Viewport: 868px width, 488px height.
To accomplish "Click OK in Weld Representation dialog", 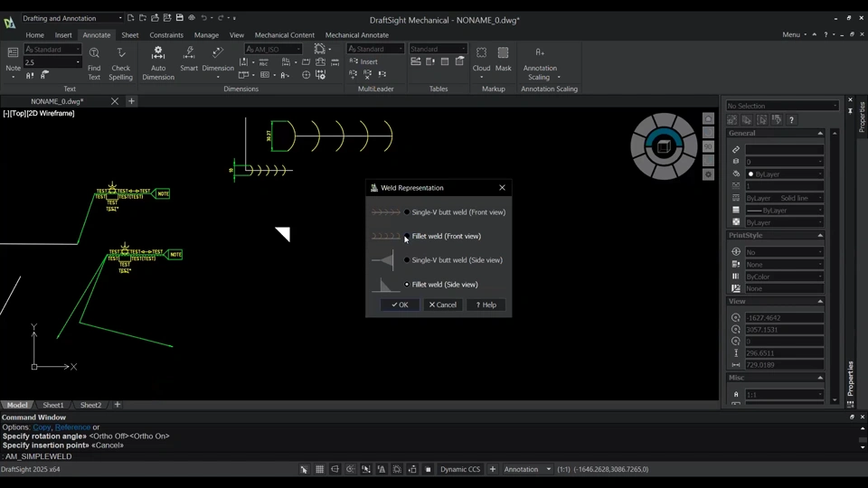I will tap(400, 305).
